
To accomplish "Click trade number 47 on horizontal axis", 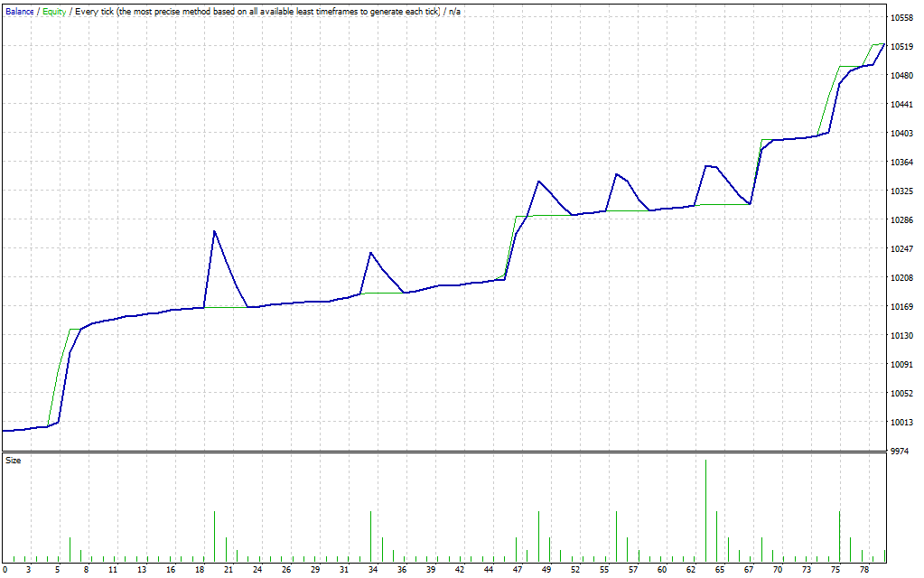I will (x=518, y=570).
